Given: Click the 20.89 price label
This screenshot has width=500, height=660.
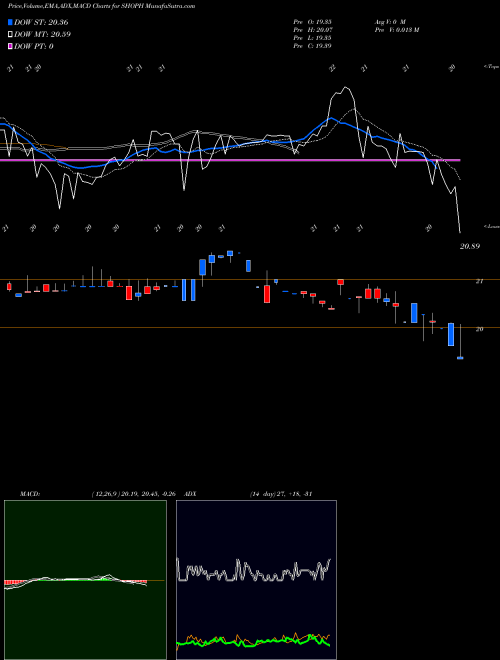Looking at the screenshot, I should tap(470, 247).
